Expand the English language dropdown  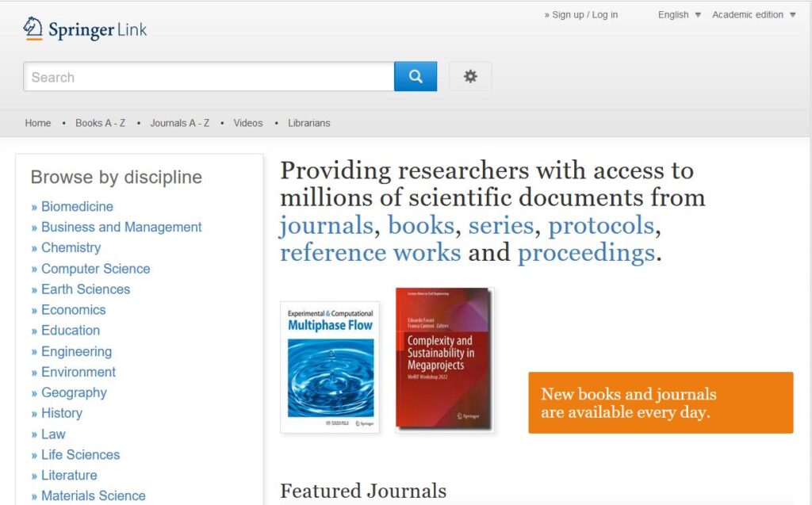(x=679, y=15)
